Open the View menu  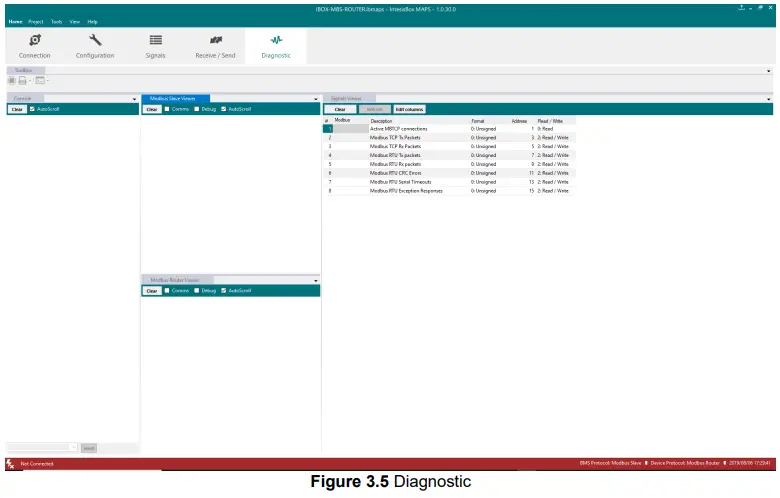(75, 22)
